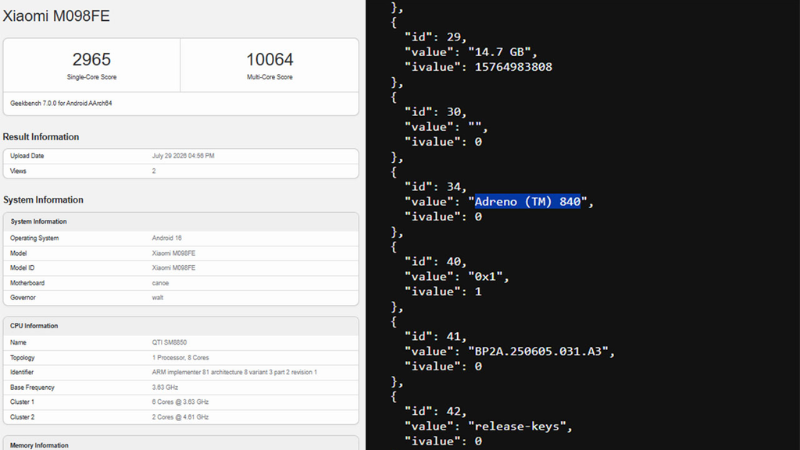Select the 2 Cores @ 4.61 GHz value
Viewport: 800px width, 450px height.
click(180, 417)
